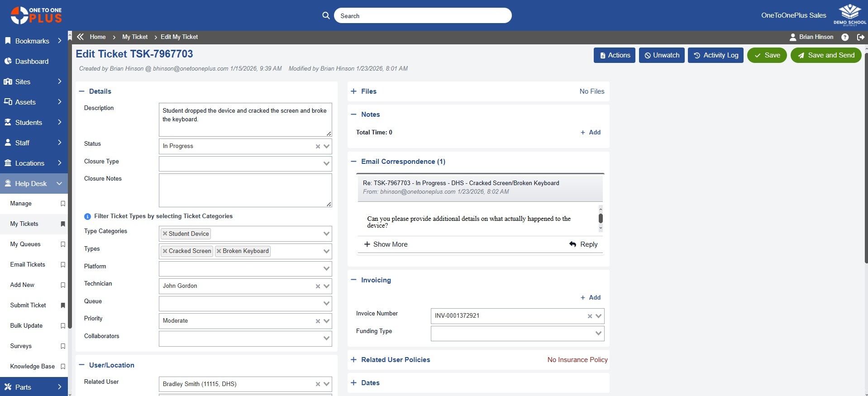The height and width of the screenshot is (396, 868).
Task: Expand the Files section
Action: (354, 91)
